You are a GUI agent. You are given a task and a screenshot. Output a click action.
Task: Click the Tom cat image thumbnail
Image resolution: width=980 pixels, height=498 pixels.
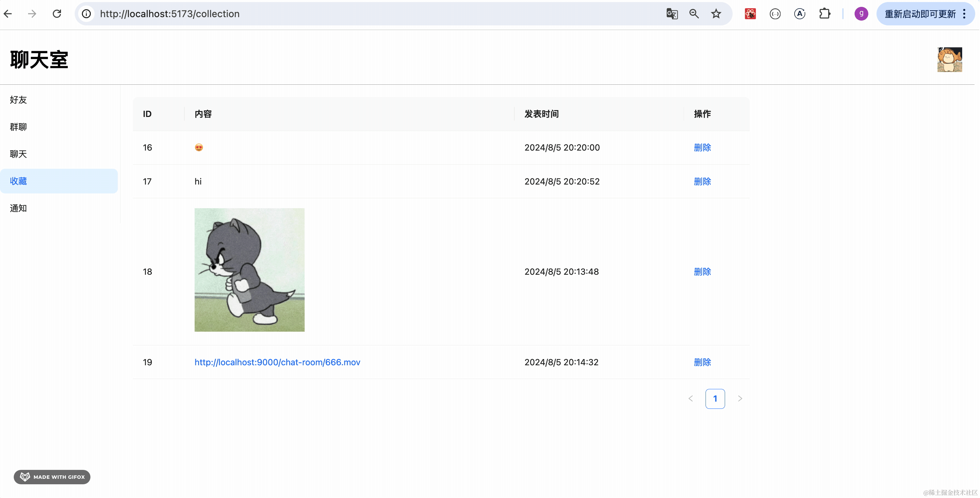click(x=249, y=270)
